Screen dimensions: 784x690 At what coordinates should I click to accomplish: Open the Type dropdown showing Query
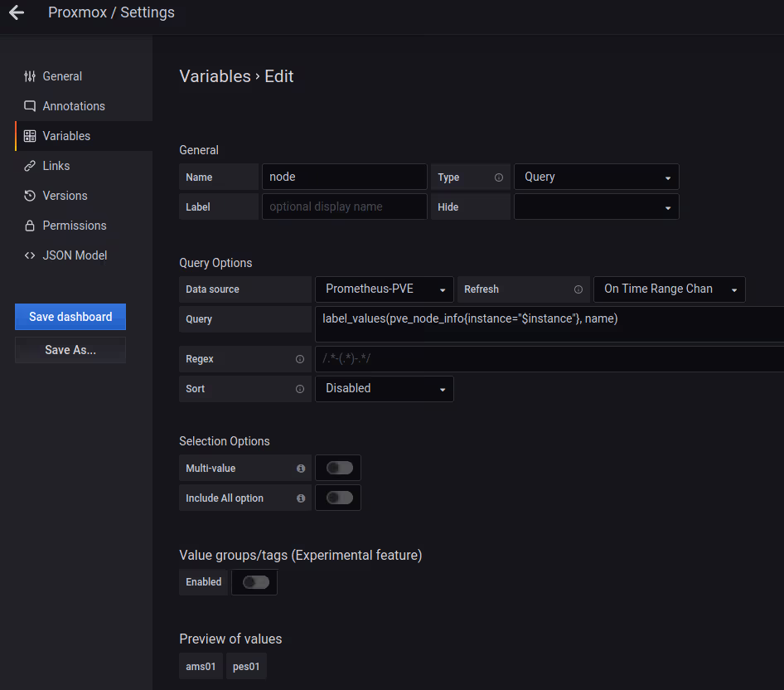[596, 177]
